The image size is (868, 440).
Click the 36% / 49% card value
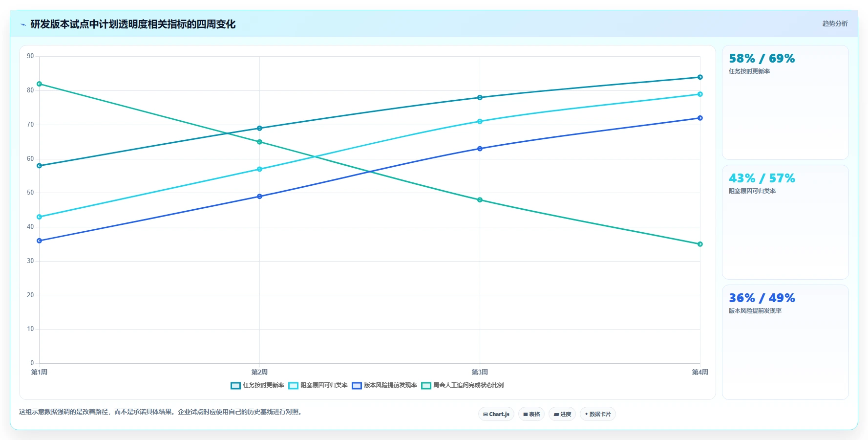tap(762, 298)
